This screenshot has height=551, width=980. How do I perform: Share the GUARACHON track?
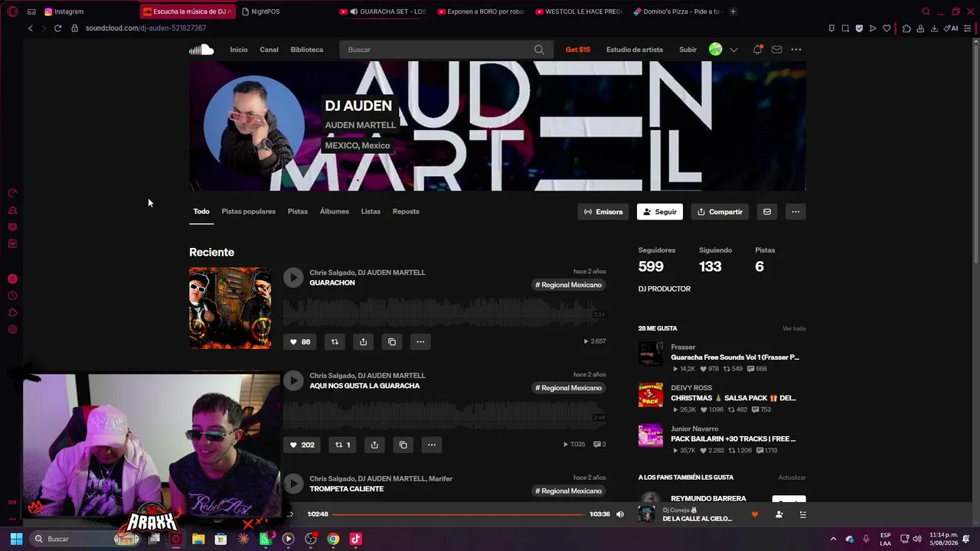(363, 341)
